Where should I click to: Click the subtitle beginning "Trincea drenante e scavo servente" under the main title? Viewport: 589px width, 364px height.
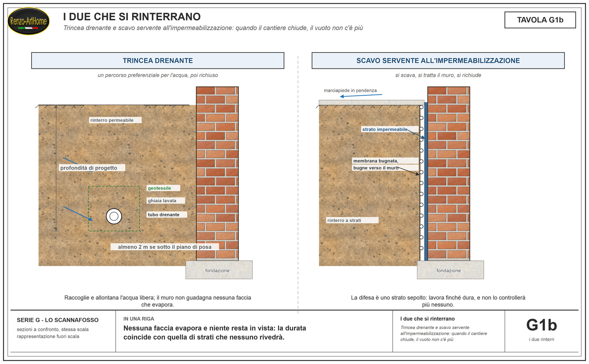(x=213, y=28)
